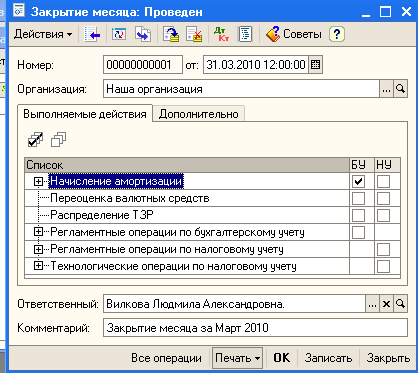Screen dimensions: 418x373
Task: Close the window with the title bar X
Action: pyautogui.click(x=406, y=12)
